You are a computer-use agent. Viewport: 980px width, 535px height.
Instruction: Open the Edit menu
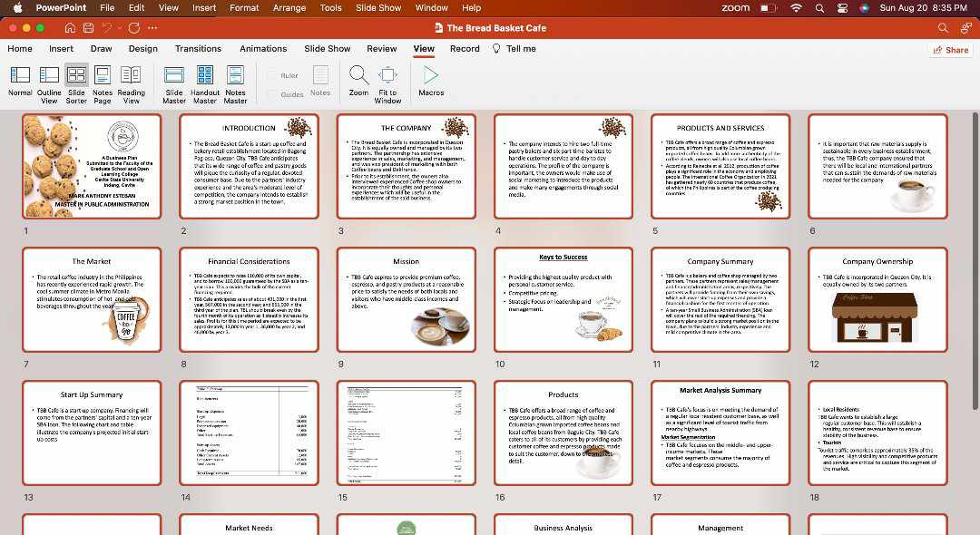[x=136, y=7]
